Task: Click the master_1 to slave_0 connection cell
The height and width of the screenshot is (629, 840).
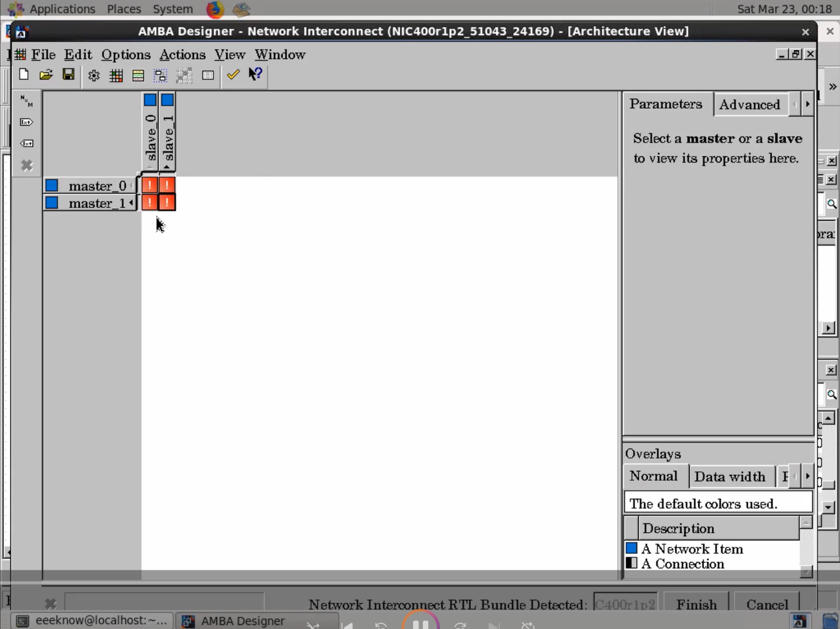Action: tap(150, 202)
